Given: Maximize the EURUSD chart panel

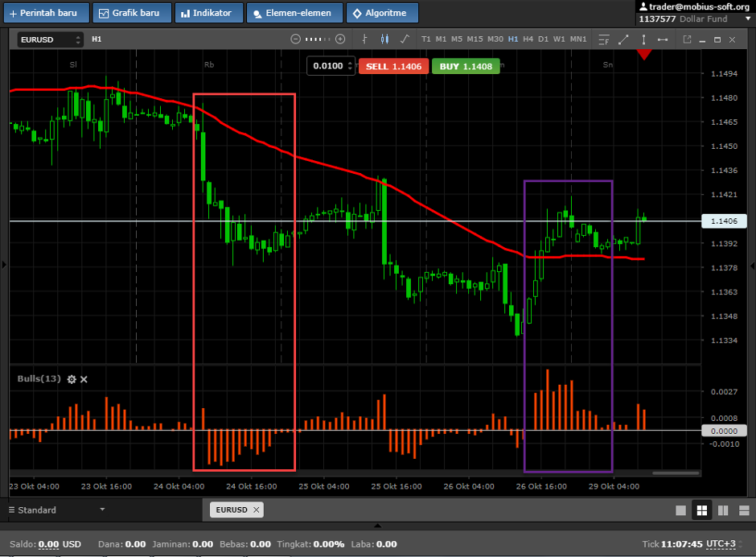Looking at the screenshot, I should pos(717,39).
